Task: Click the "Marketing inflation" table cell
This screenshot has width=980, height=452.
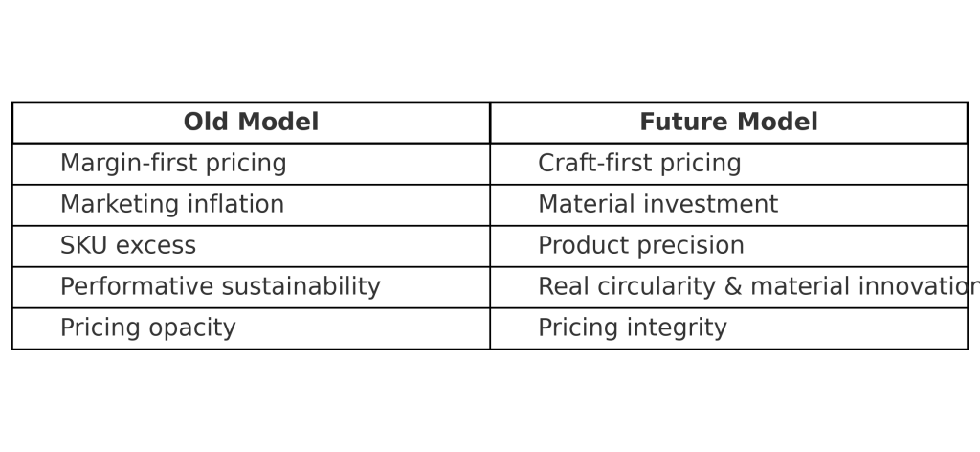Action: 172,205
